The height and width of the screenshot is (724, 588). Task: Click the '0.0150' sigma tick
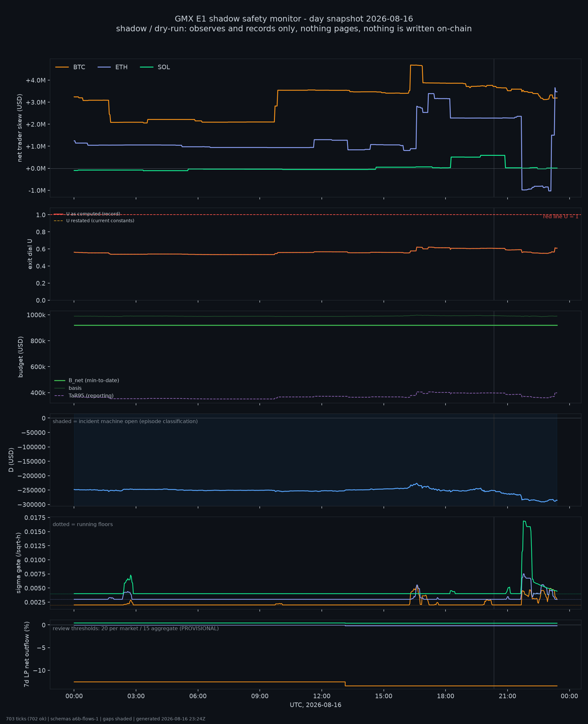pyautogui.click(x=35, y=532)
